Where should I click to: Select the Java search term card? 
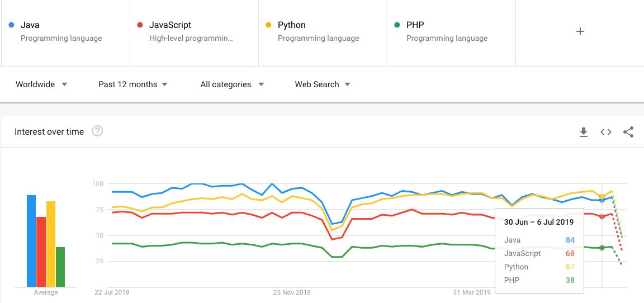tap(66, 32)
